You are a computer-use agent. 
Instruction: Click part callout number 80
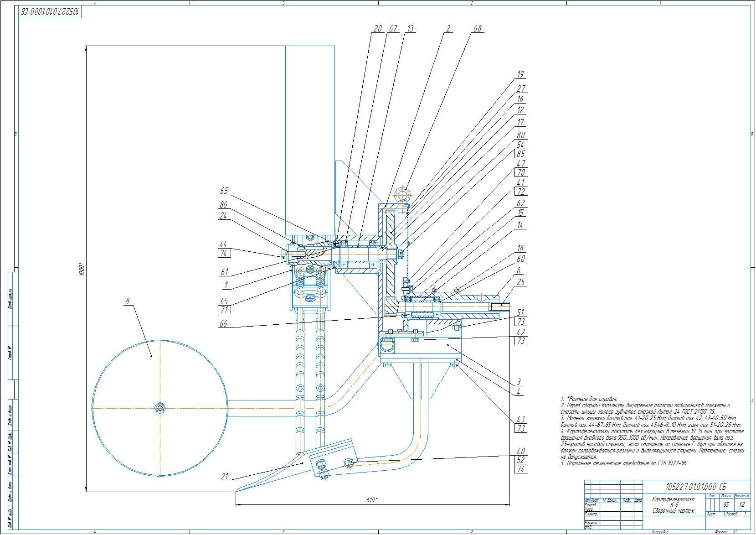520,135
